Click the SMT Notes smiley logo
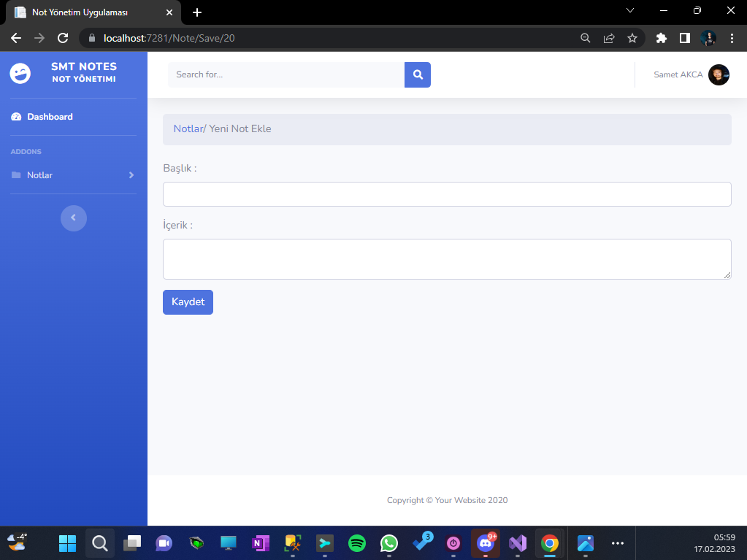 point(20,73)
